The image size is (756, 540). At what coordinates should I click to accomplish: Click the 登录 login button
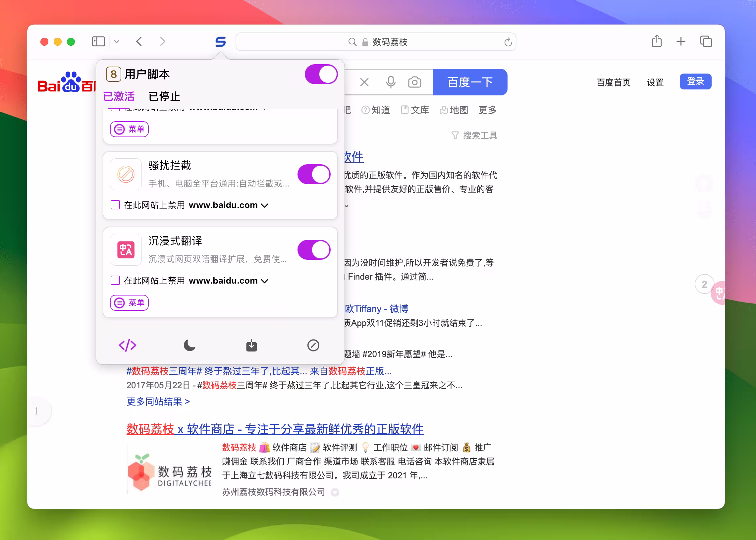695,81
